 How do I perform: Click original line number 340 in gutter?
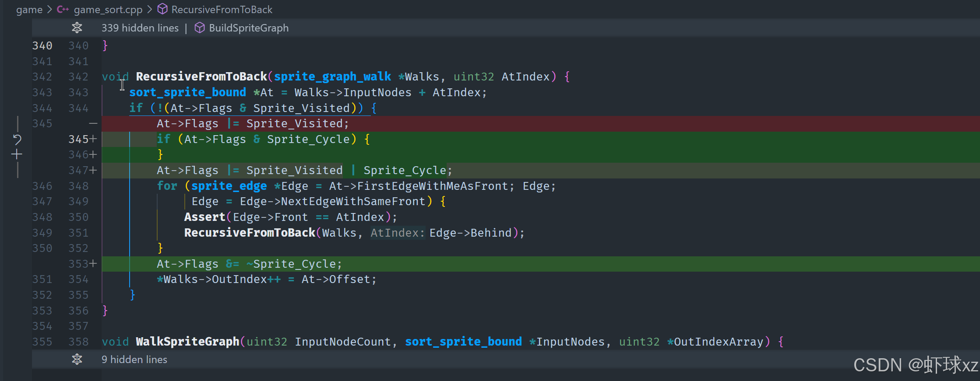click(x=42, y=45)
